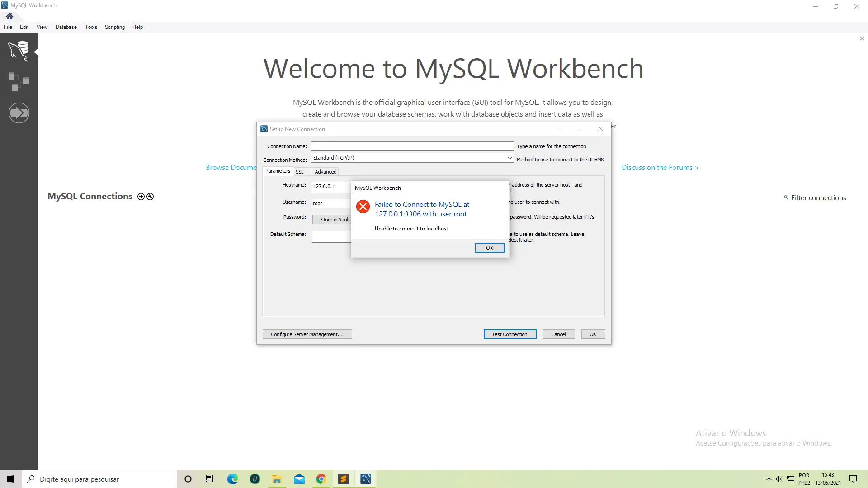Click Configure Server Management button

[307, 334]
